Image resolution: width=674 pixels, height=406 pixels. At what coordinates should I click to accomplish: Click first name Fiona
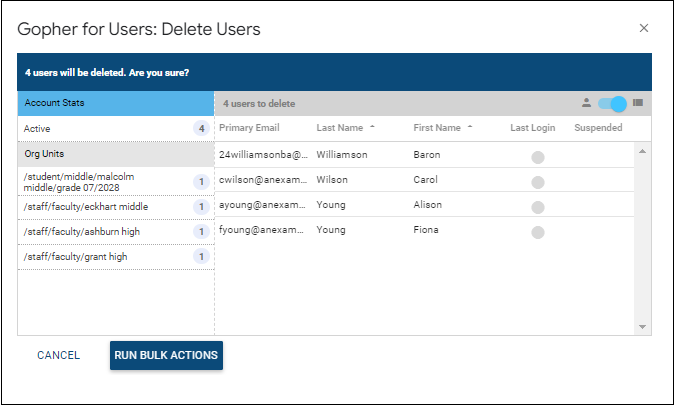[426, 229]
